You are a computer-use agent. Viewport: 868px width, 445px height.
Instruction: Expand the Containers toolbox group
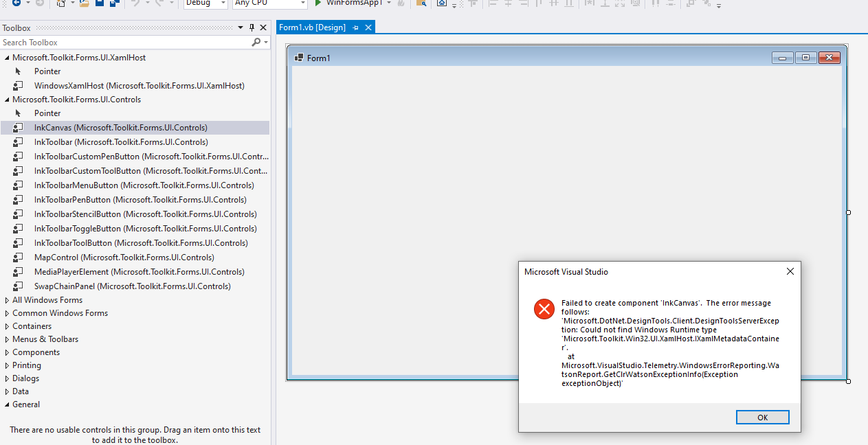[7, 326]
